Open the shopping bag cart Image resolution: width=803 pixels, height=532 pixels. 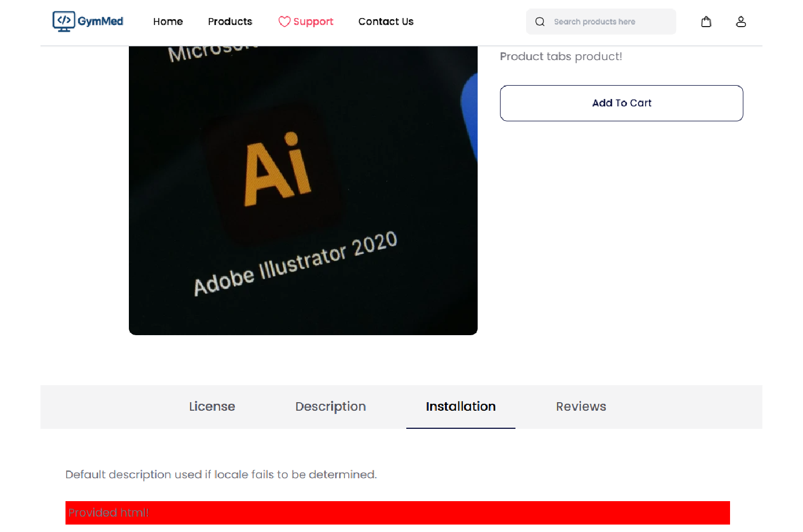tap(706, 22)
